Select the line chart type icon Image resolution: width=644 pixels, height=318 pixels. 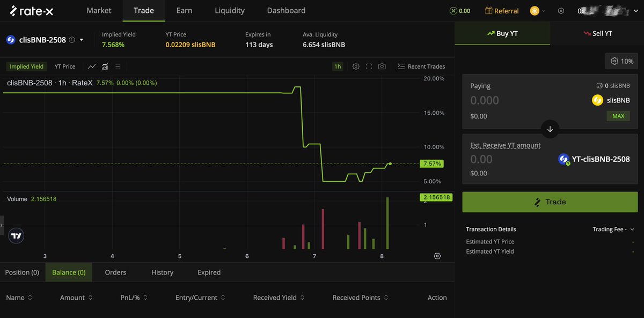coord(92,66)
